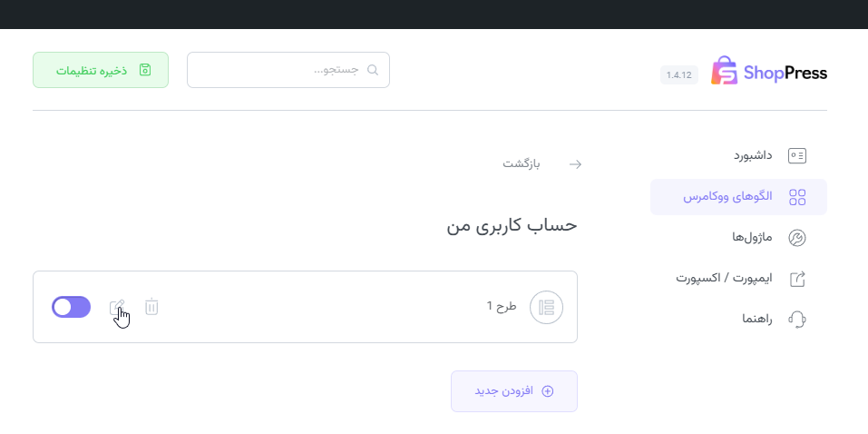Click the dashboard icon in sidebar

tap(797, 155)
